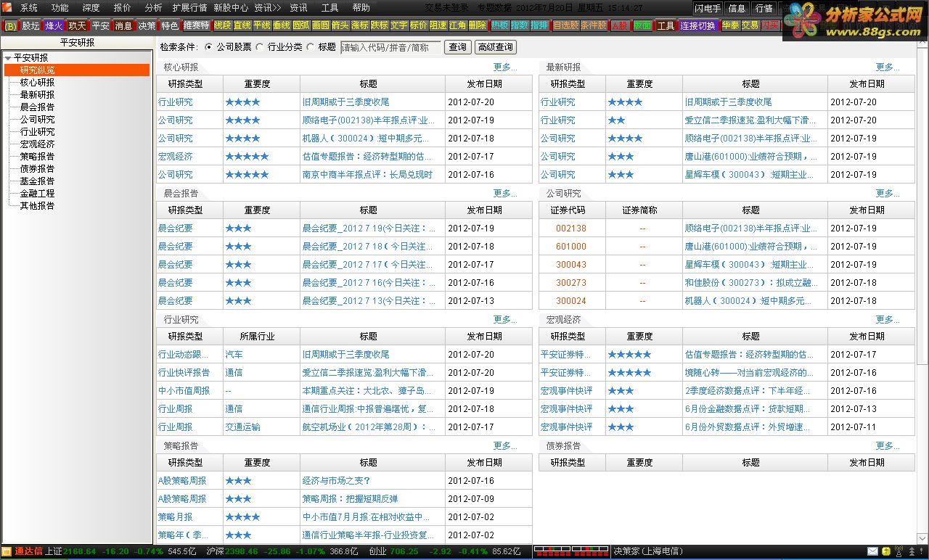Click the 查询 search button
Viewport: 929px width, 560px height.
pos(457,47)
